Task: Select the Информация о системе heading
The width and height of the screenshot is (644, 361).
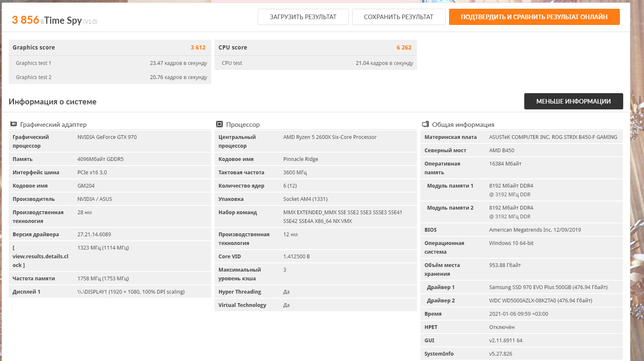Action: coord(52,102)
